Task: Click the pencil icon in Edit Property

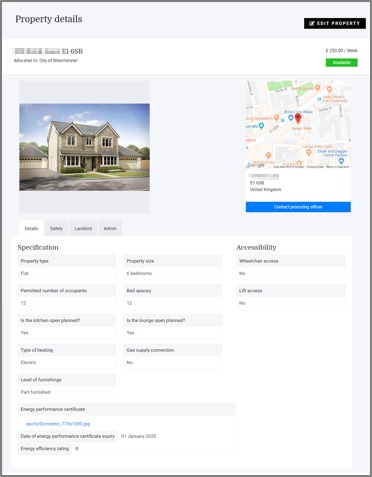Action: pyautogui.click(x=312, y=23)
